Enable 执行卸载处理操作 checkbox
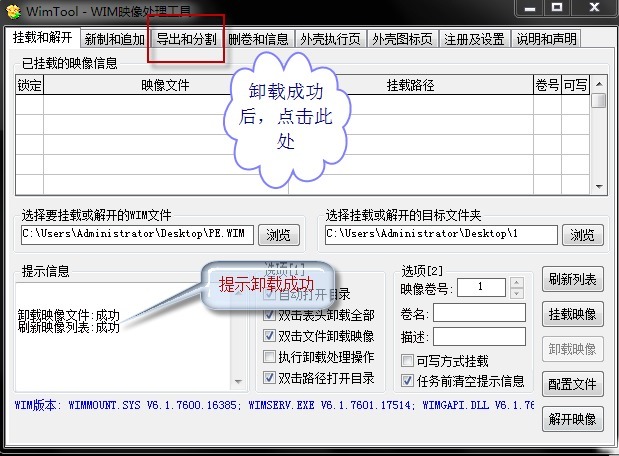 [x=269, y=357]
